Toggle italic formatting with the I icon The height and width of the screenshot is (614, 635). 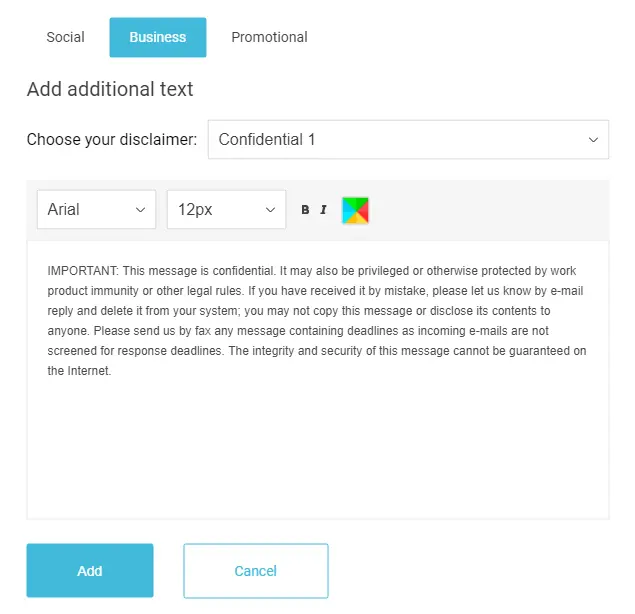(x=323, y=209)
